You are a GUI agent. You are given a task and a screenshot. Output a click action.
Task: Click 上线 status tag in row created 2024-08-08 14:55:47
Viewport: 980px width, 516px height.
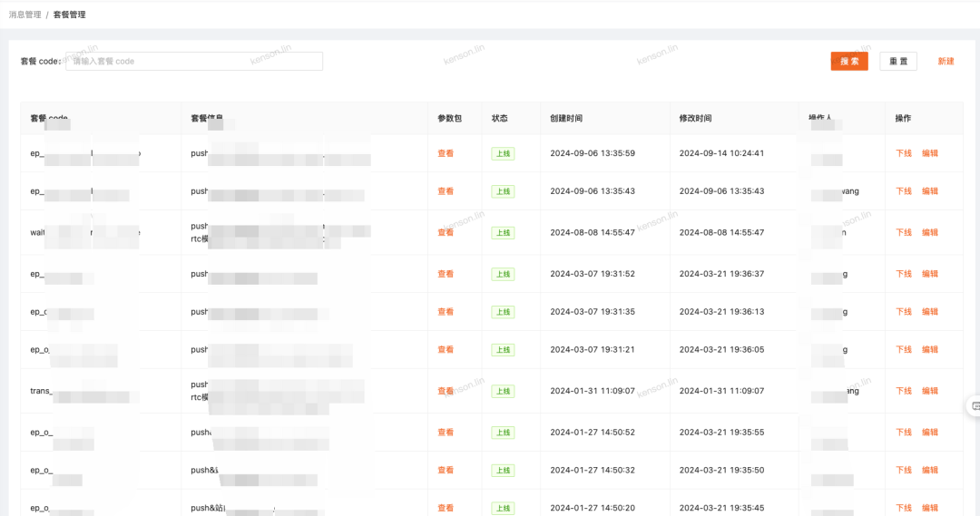[x=503, y=233]
